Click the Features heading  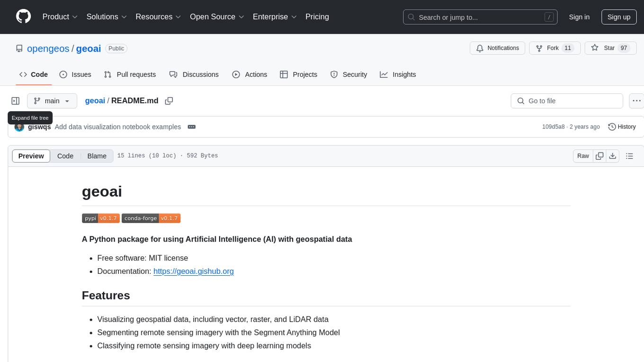click(x=106, y=295)
